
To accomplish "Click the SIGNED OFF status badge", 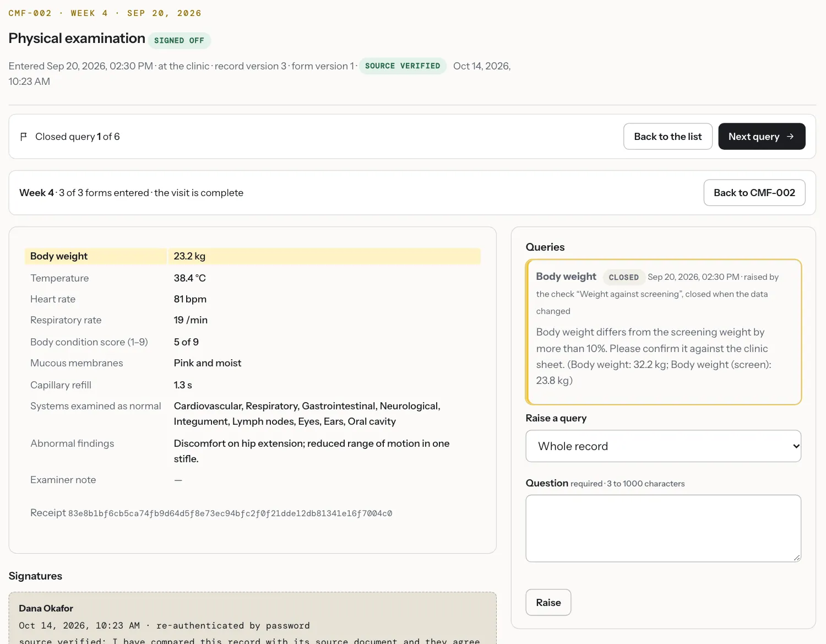I will click(x=179, y=40).
